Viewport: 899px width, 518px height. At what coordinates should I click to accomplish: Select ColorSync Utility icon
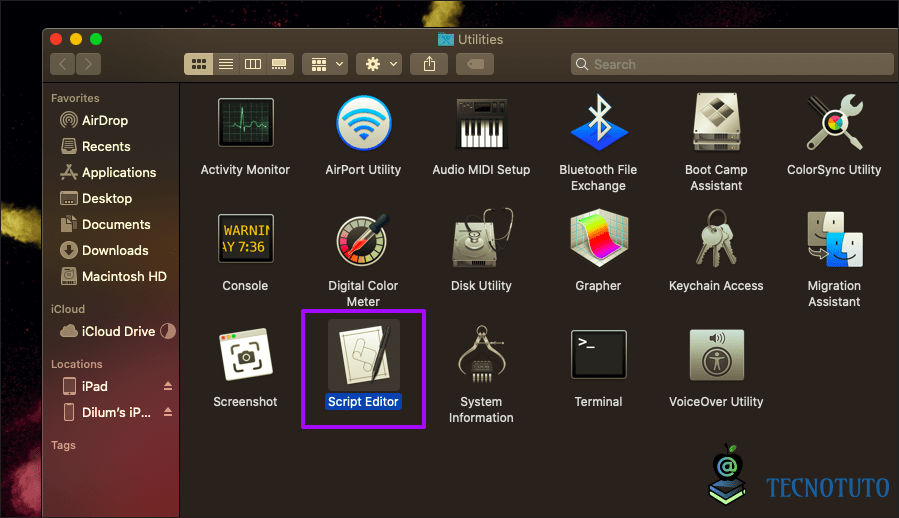pyautogui.click(x=834, y=122)
